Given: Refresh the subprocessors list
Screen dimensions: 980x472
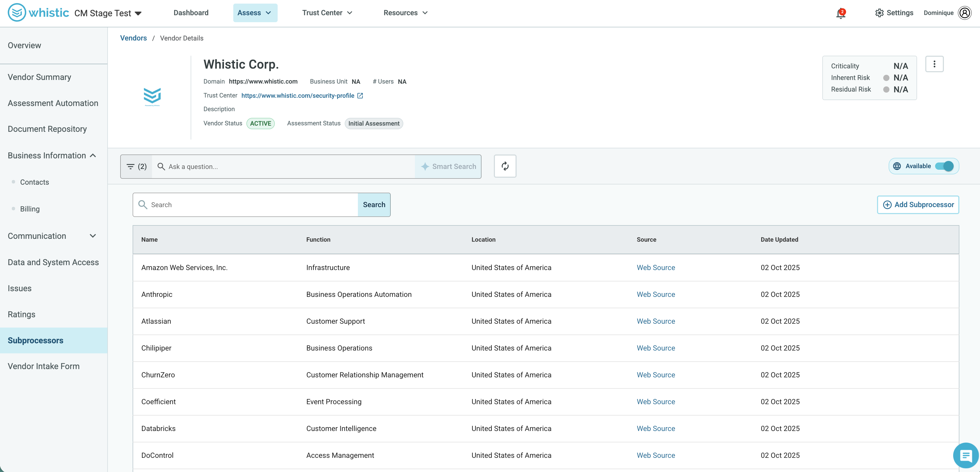Looking at the screenshot, I should (505, 166).
